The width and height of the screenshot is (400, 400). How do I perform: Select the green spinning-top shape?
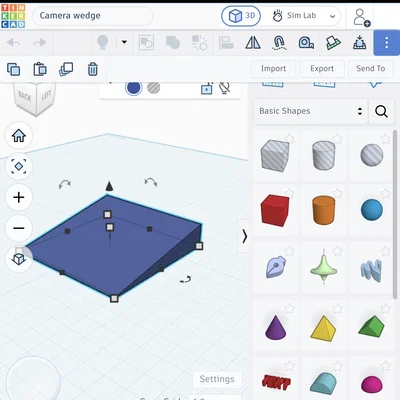[x=323, y=267]
